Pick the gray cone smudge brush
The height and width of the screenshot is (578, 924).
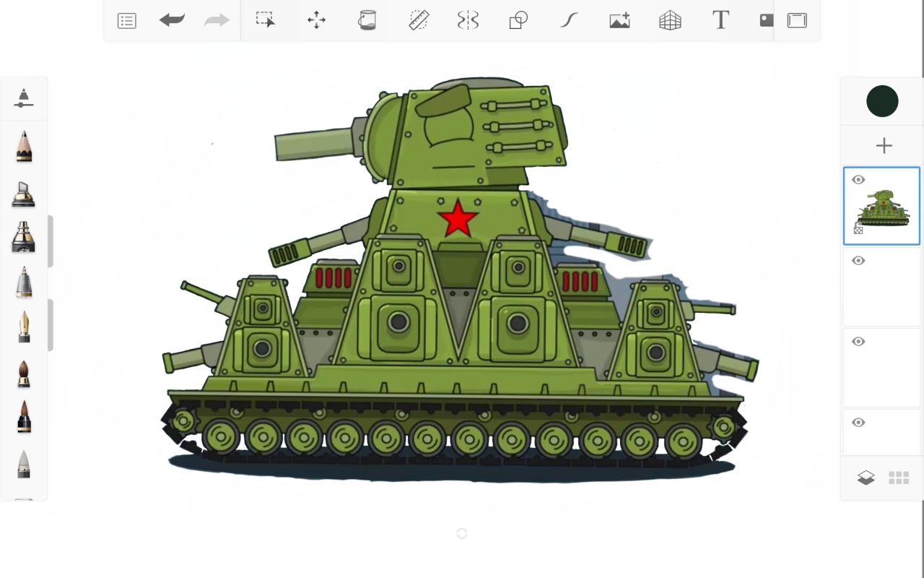(24, 464)
